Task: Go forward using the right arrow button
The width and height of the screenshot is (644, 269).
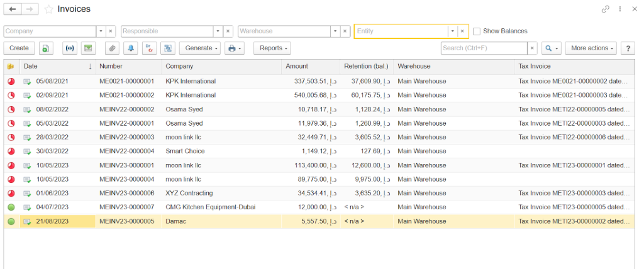Action: [30, 9]
